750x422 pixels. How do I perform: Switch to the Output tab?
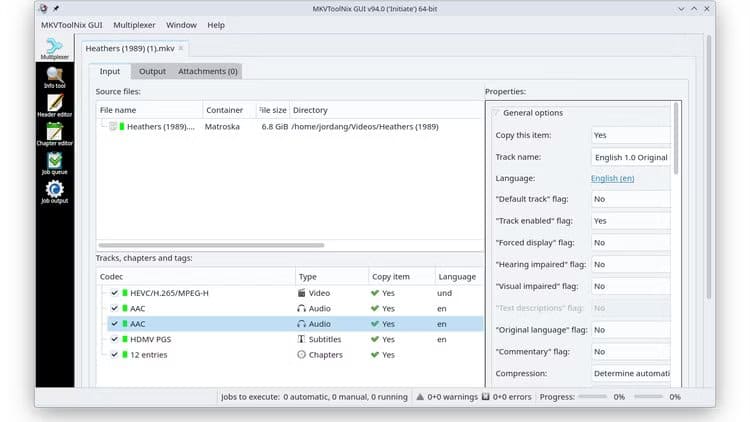(x=153, y=71)
